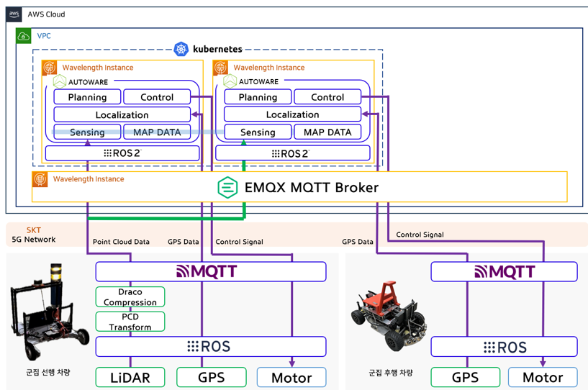
Task: Click the Point Cloud Data label
Action: (121, 242)
